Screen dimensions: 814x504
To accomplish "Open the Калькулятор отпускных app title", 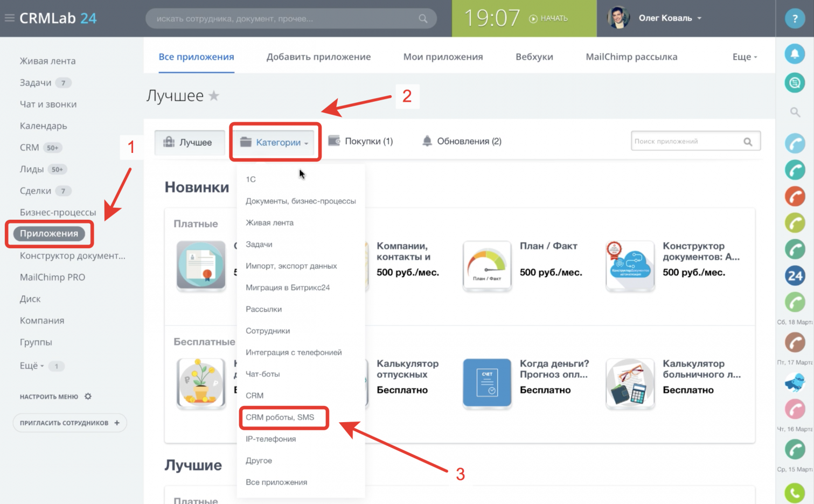I will (x=408, y=369).
